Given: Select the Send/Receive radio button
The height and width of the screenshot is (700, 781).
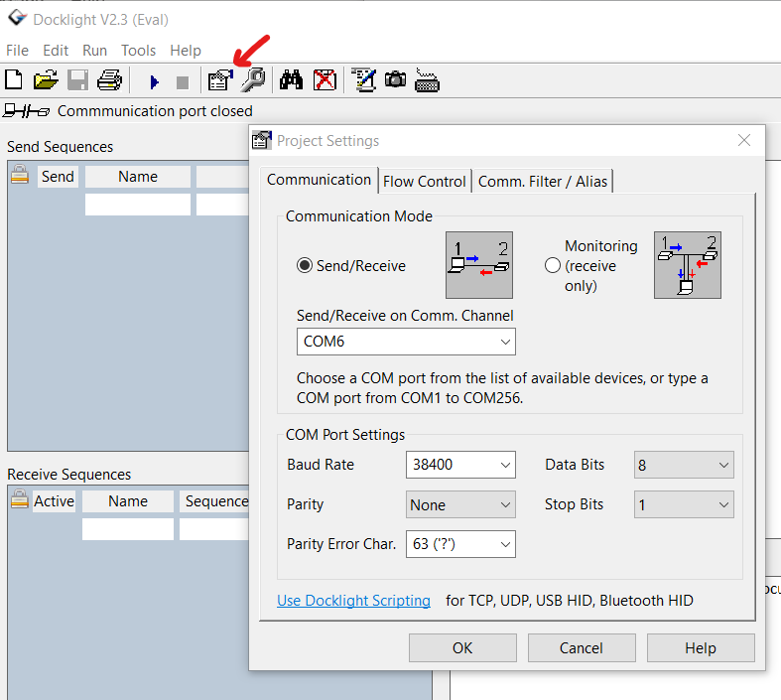Looking at the screenshot, I should (305, 265).
